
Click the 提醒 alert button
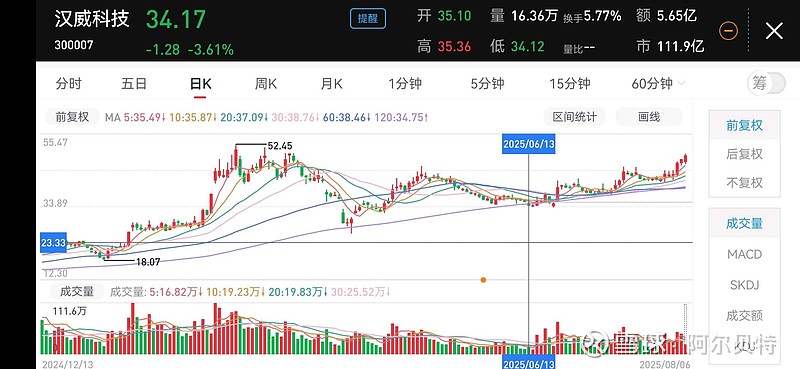(x=368, y=19)
